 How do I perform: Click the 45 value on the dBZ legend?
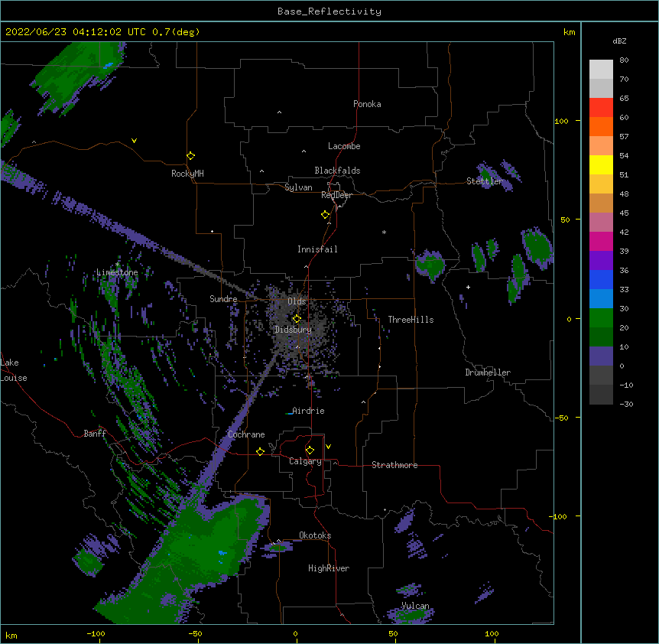point(624,213)
